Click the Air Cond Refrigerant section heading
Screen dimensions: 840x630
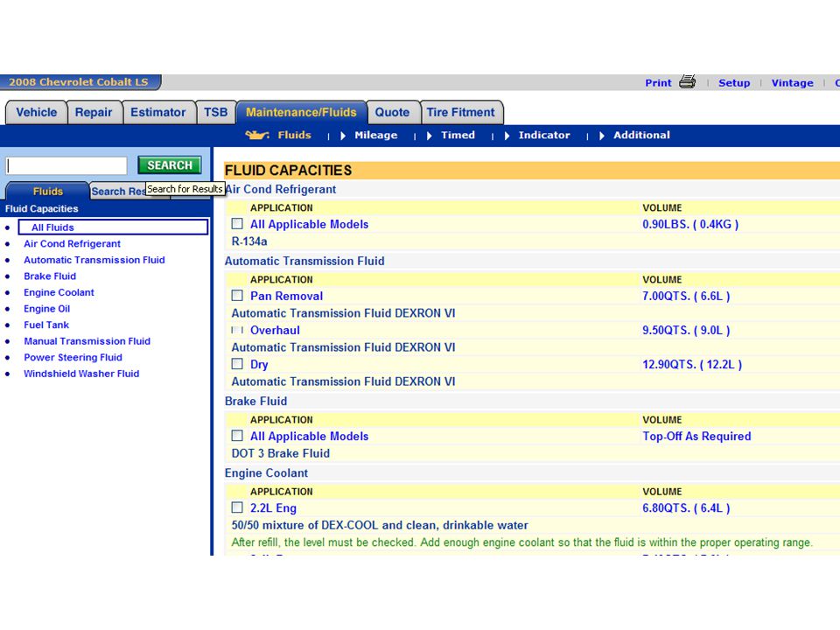click(x=281, y=189)
